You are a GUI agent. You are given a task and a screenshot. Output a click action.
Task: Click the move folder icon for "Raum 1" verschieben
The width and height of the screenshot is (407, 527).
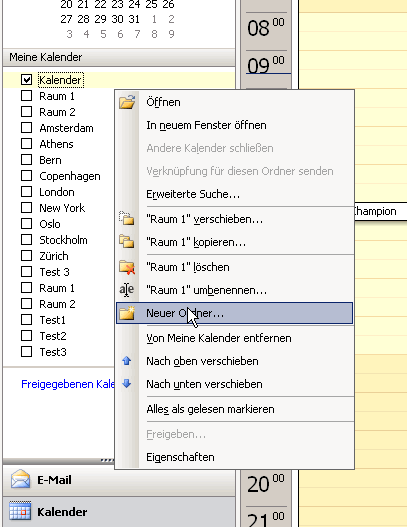click(127, 218)
